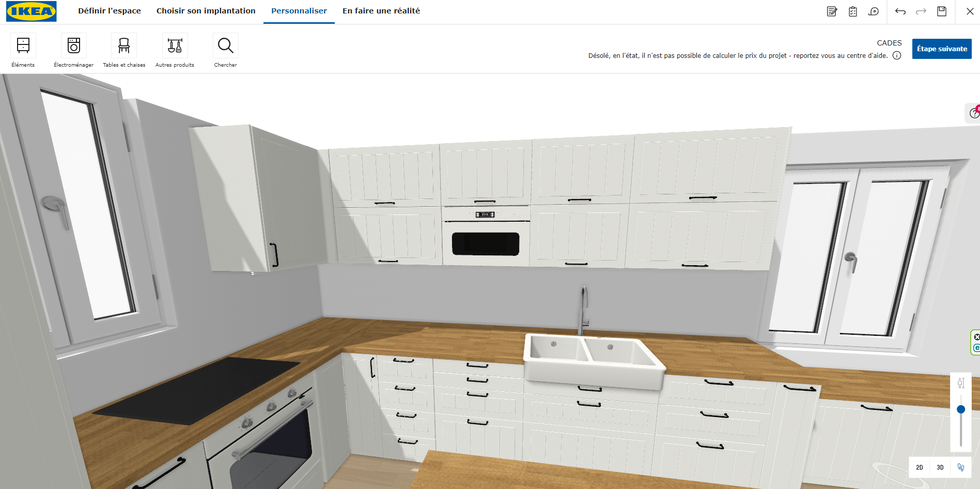This screenshot has width=980, height=489.
Task: Go to Choisir son implantation step
Action: coord(206,11)
